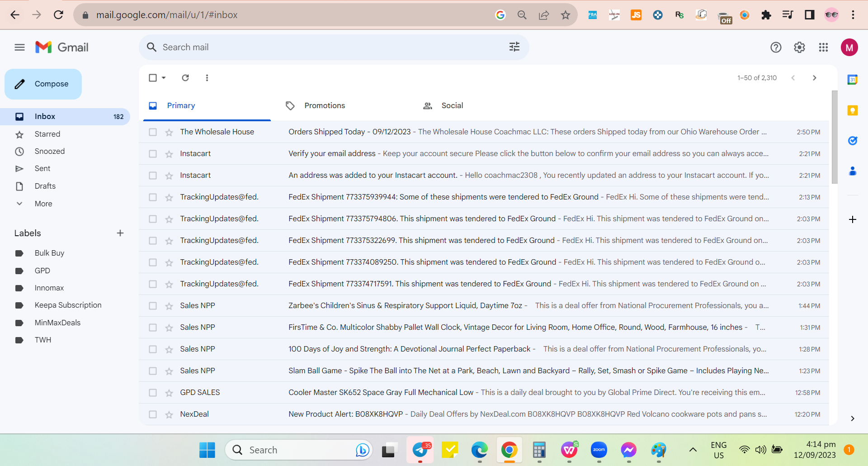The height and width of the screenshot is (466, 868).
Task: Show side panel chevron at bottom right
Action: [x=853, y=418]
